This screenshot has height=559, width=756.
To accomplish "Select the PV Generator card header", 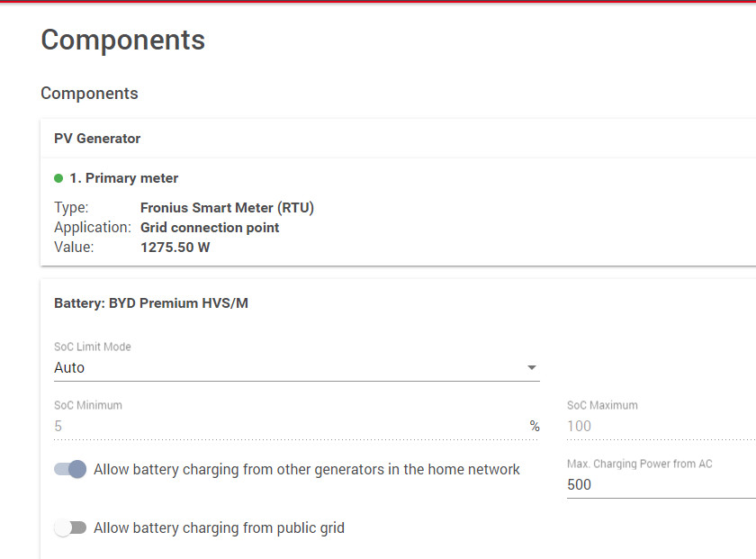I will coord(97,139).
